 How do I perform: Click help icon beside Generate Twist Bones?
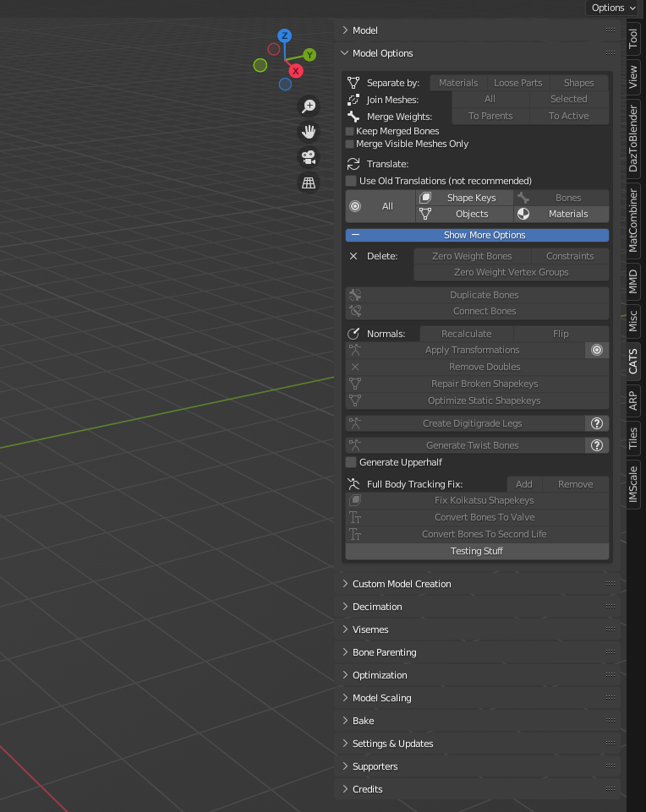(x=596, y=445)
